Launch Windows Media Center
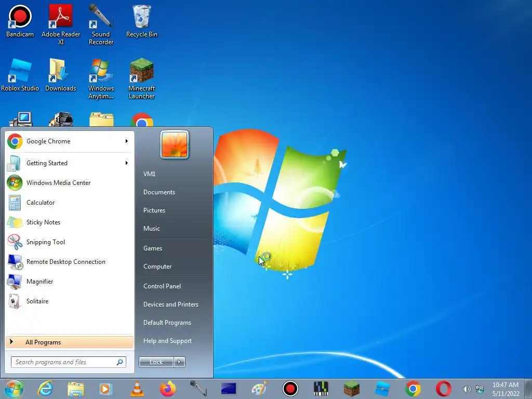532x399 pixels. (x=70, y=183)
